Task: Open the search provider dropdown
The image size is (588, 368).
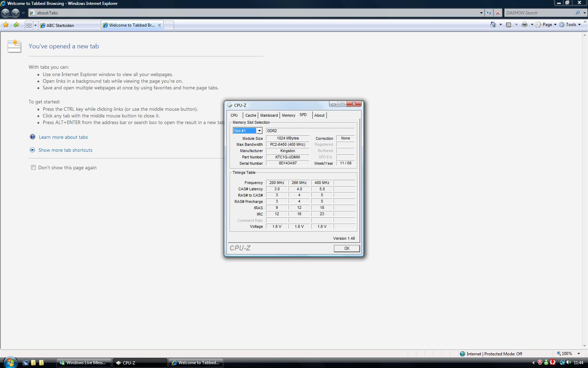Action: coord(584,13)
